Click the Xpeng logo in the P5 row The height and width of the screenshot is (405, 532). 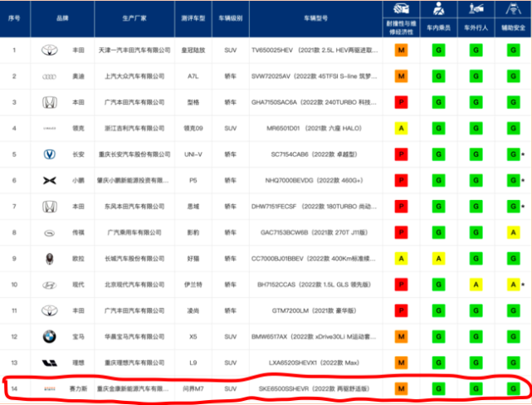tap(50, 181)
